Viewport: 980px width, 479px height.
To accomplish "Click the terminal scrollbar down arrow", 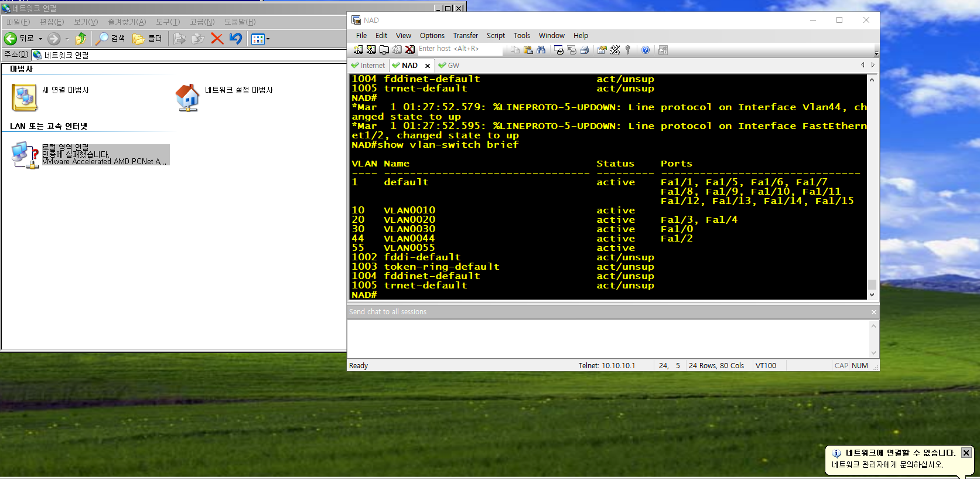I will [872, 295].
